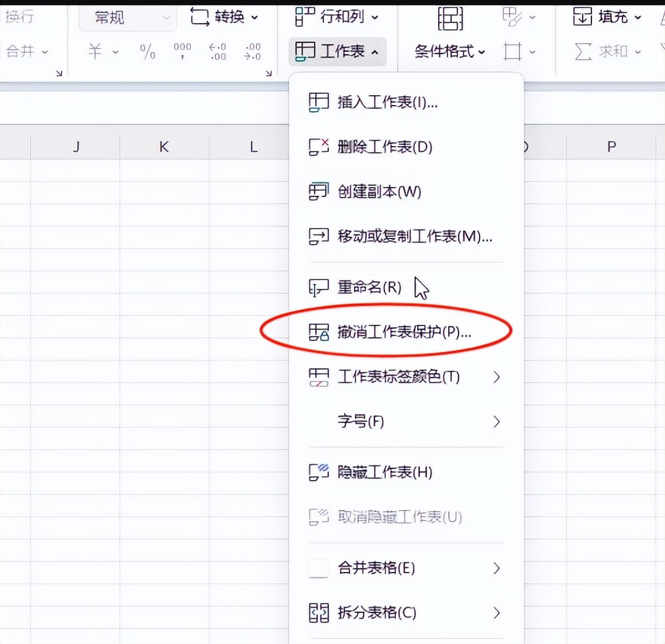Click the increase decimal places icon
665x644 pixels.
(217, 51)
